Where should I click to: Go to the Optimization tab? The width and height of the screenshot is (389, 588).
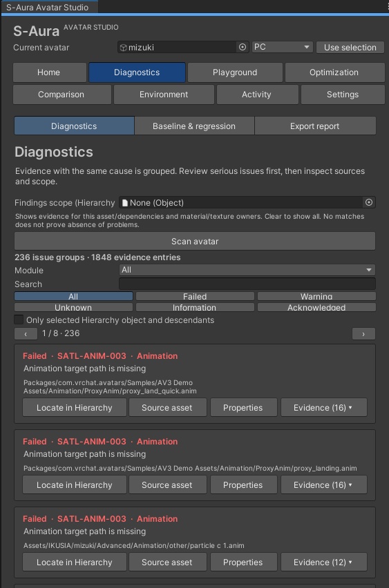(334, 72)
